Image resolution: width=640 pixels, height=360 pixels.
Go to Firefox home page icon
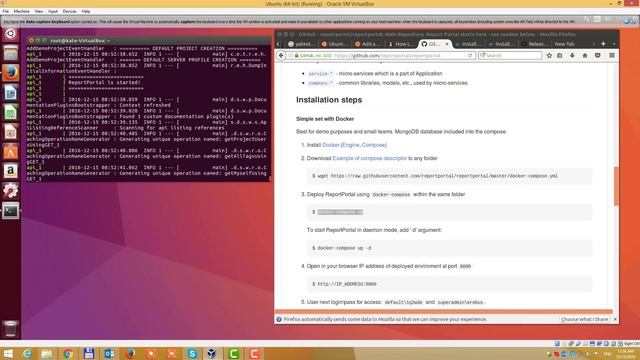[x=585, y=56]
